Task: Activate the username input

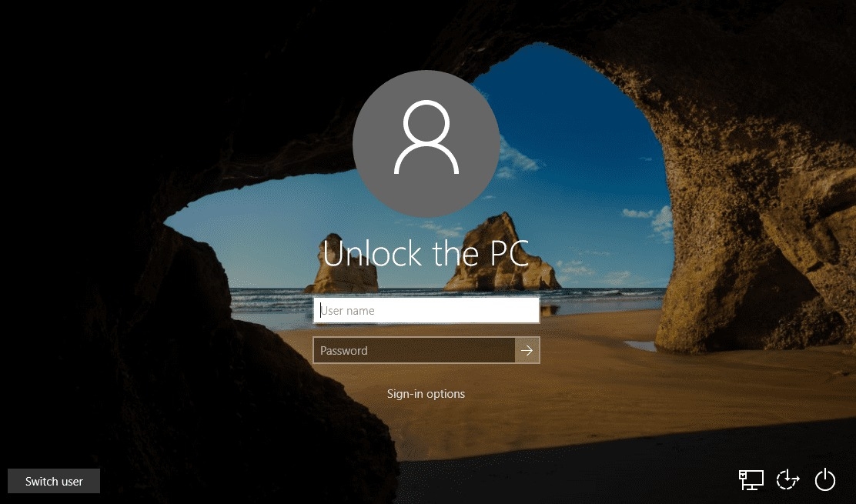Action: coord(426,310)
